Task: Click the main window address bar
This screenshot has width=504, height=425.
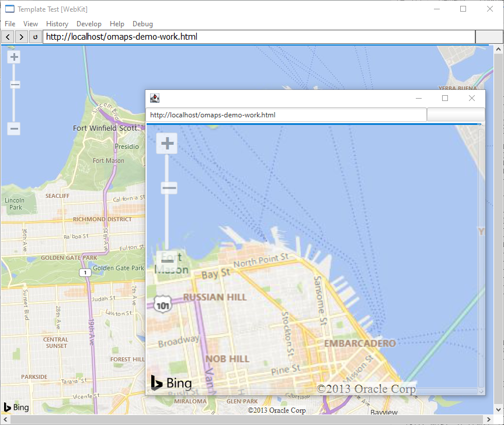Action: tap(259, 37)
